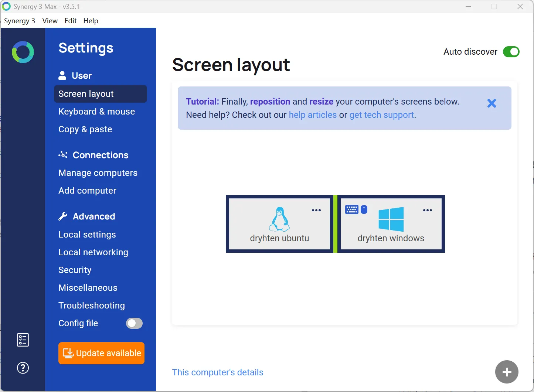Click the round plus button to add a computer
This screenshot has width=534, height=392.
(507, 372)
